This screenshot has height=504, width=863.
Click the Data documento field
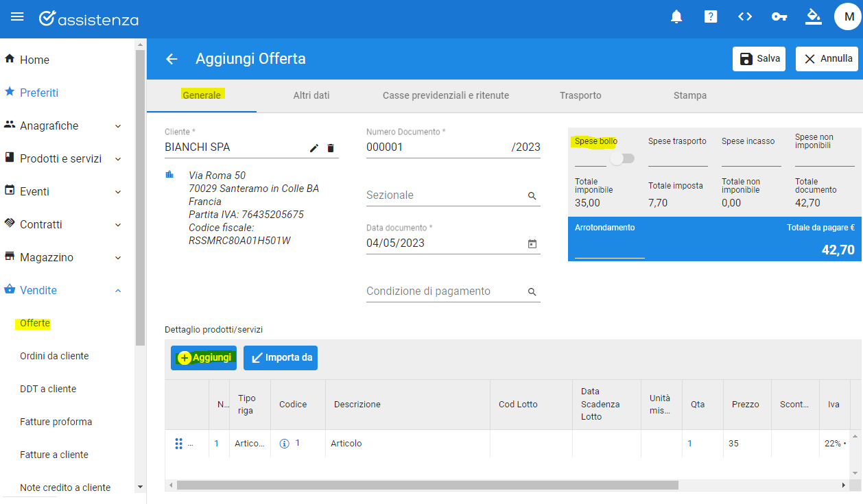point(453,243)
